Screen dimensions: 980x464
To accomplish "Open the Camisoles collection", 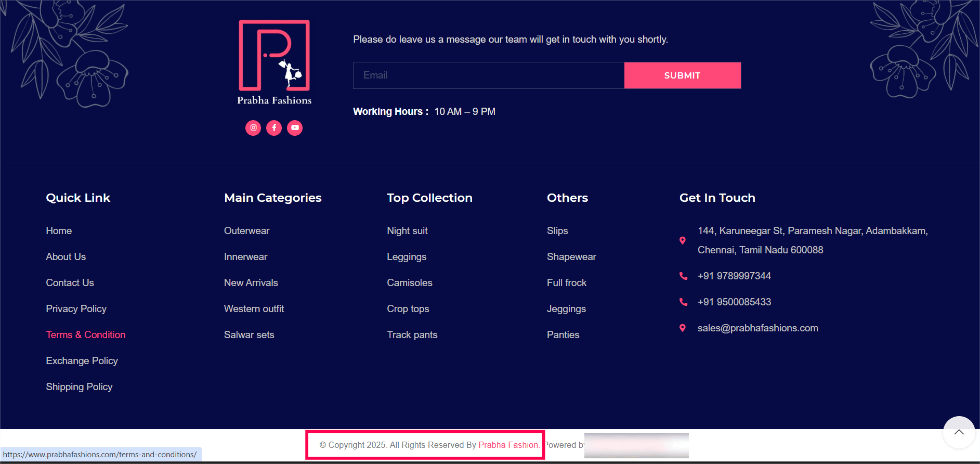I will 410,282.
